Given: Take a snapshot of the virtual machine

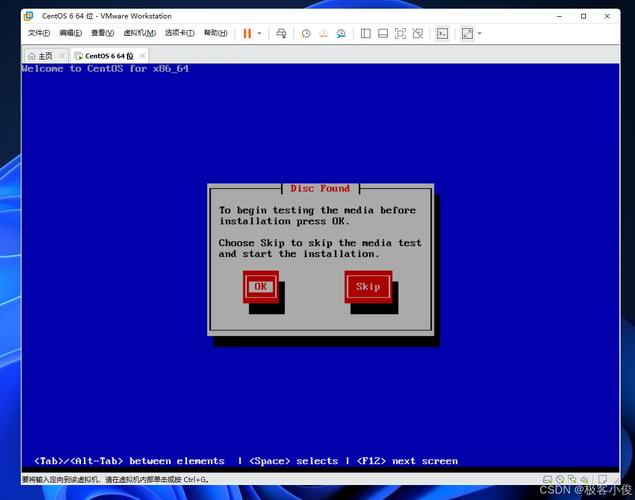Looking at the screenshot, I should click(306, 34).
